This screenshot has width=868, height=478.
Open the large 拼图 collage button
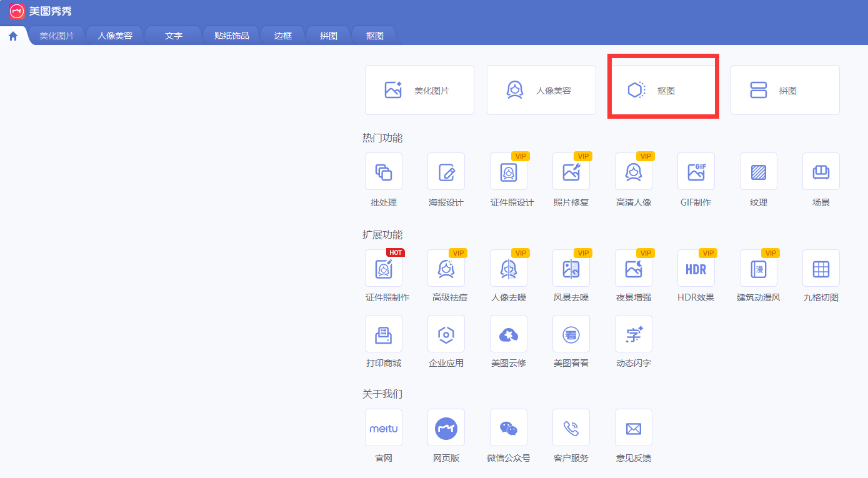click(785, 91)
